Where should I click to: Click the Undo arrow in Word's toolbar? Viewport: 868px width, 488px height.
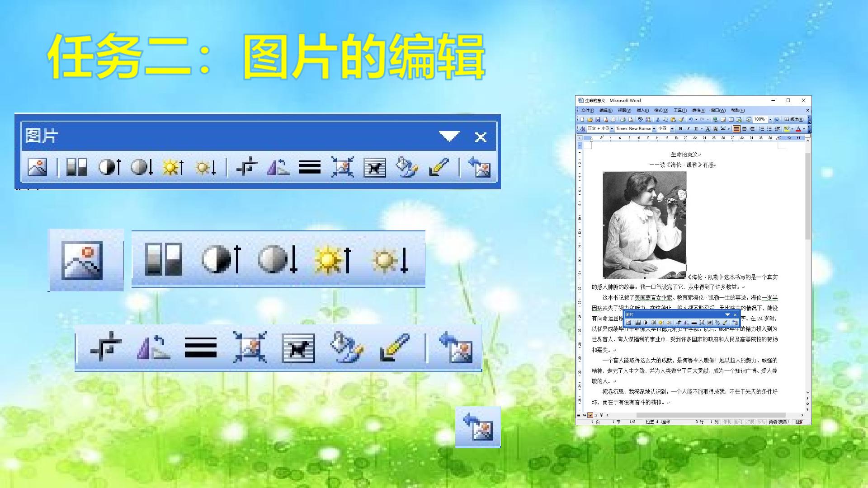click(x=691, y=119)
